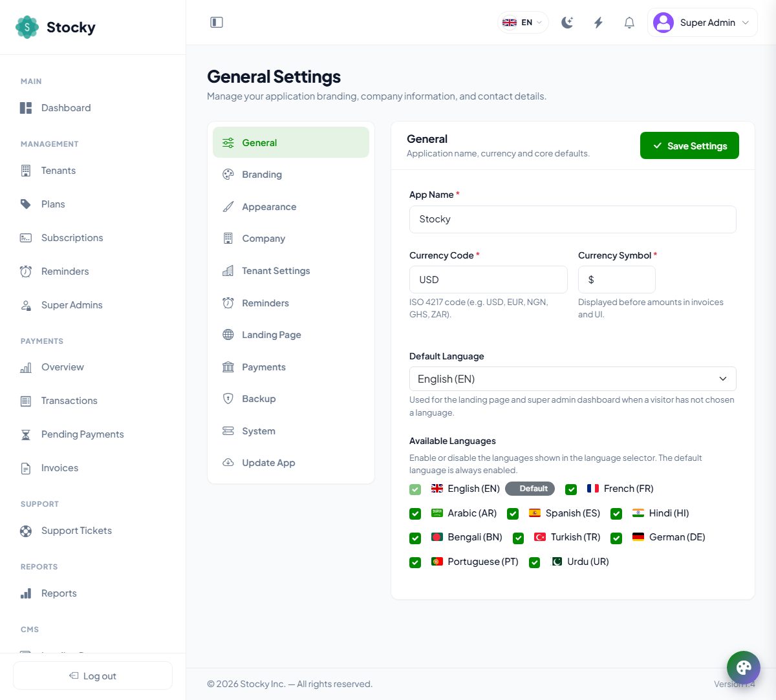Uncheck the Hindi (HI) language checkbox

tap(616, 514)
